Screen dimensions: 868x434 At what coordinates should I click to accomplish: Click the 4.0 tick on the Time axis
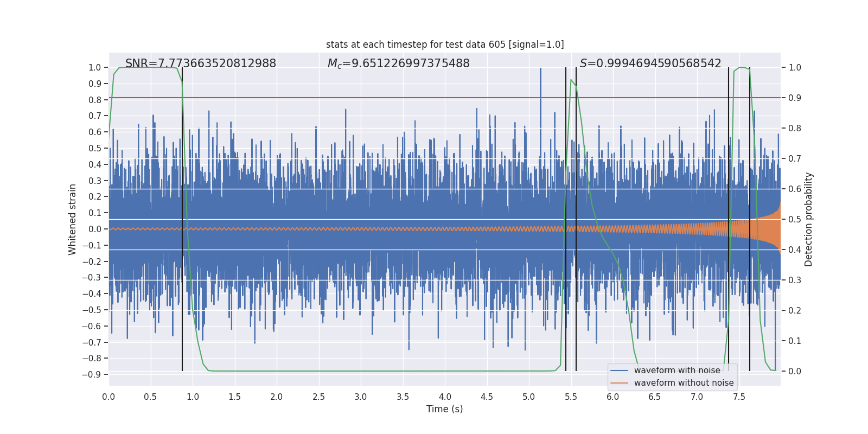tap(445, 397)
